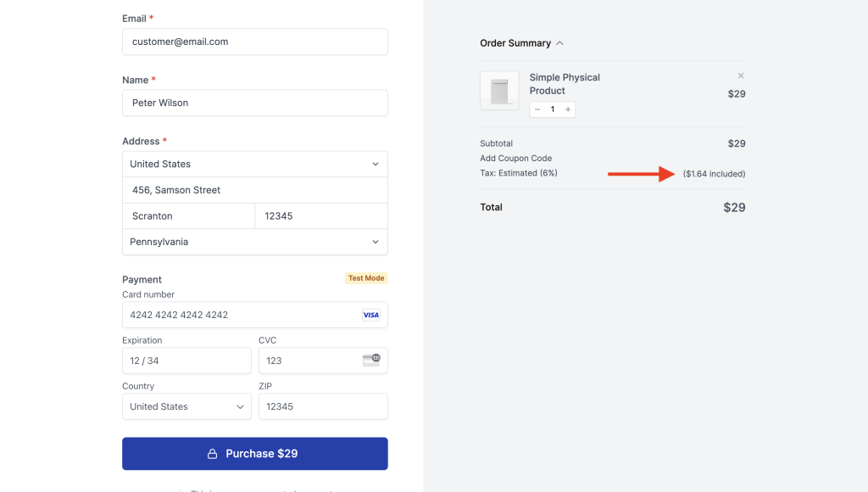Click the Visa card brand icon
The image size is (868, 492).
click(x=370, y=315)
